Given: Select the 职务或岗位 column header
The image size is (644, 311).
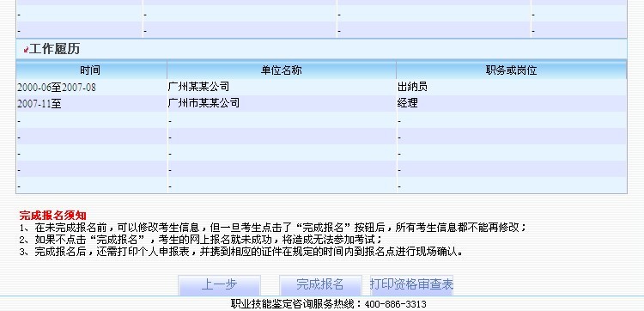Looking at the screenshot, I should click(x=512, y=70).
